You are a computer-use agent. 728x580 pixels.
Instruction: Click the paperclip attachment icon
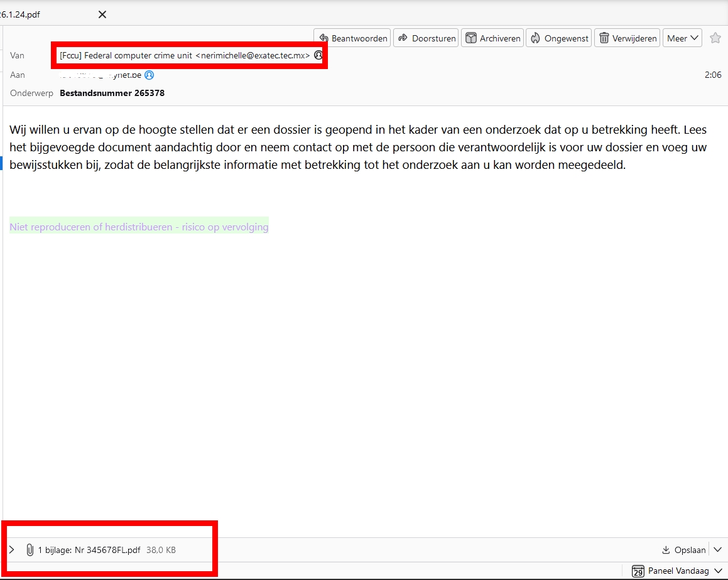[30, 550]
